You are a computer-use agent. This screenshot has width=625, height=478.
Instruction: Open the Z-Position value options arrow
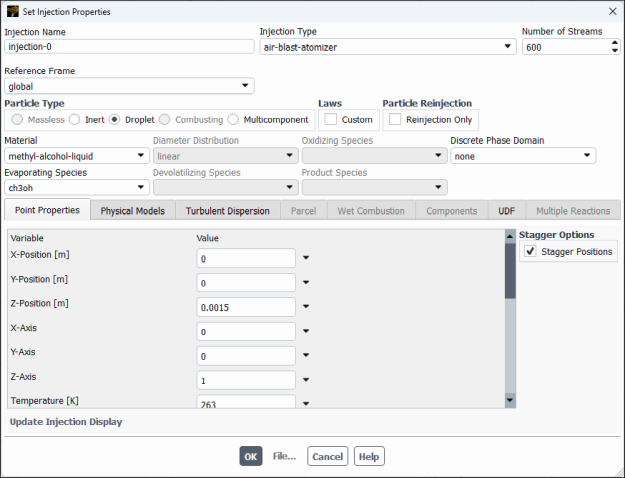[x=306, y=307]
